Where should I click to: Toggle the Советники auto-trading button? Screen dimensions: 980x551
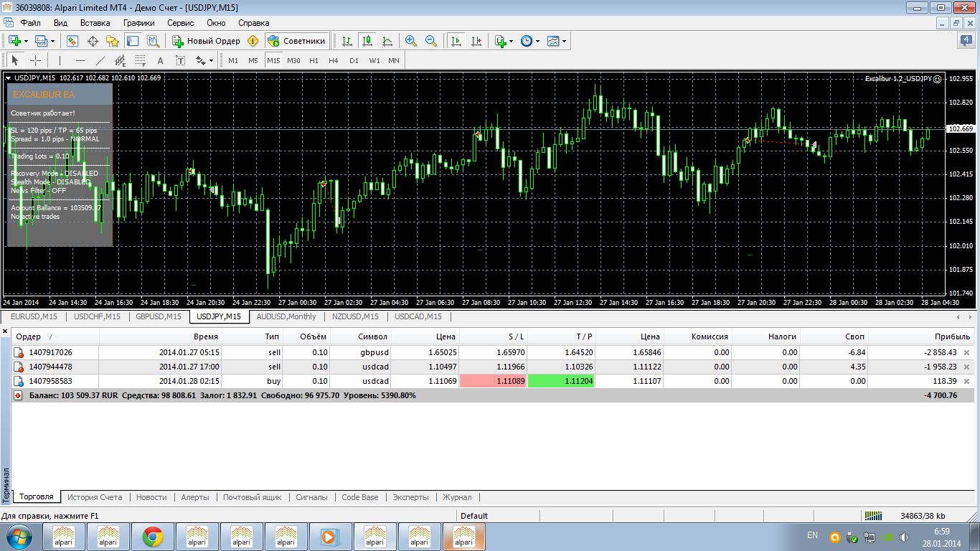click(x=297, y=41)
